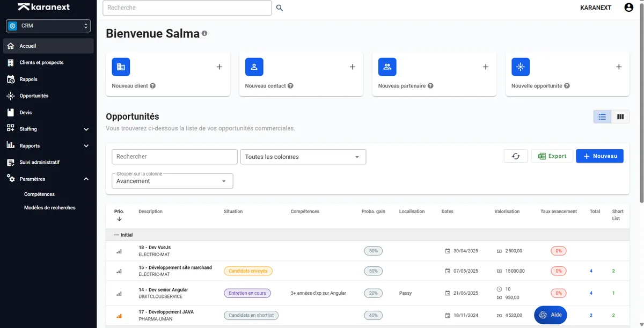
Task: Click help icon next to Nouveau client
Action: [153, 86]
